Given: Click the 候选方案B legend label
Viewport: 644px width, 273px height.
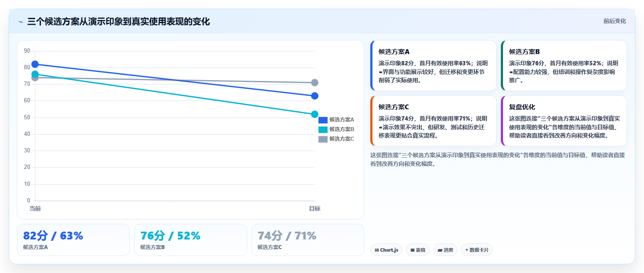Looking at the screenshot, I should pyautogui.click(x=342, y=129).
